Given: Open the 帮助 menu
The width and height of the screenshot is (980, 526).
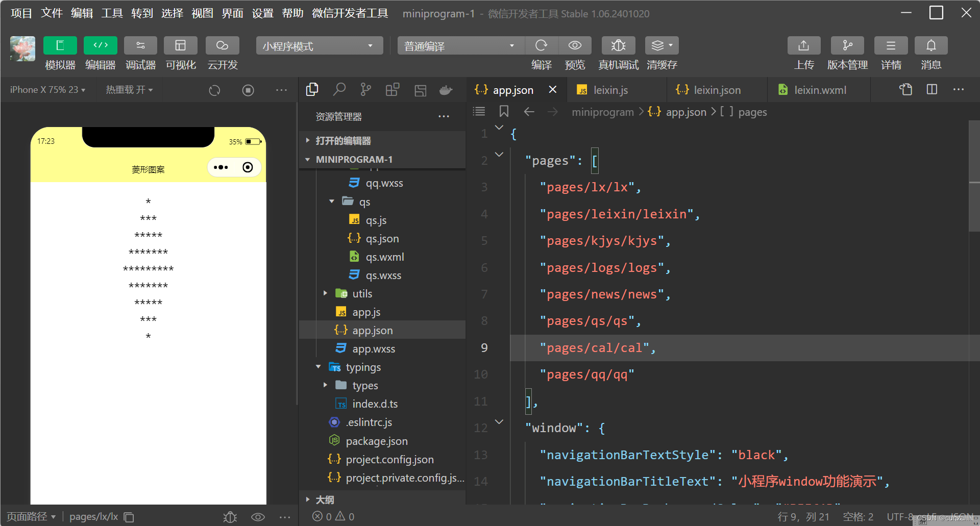Looking at the screenshot, I should point(292,13).
